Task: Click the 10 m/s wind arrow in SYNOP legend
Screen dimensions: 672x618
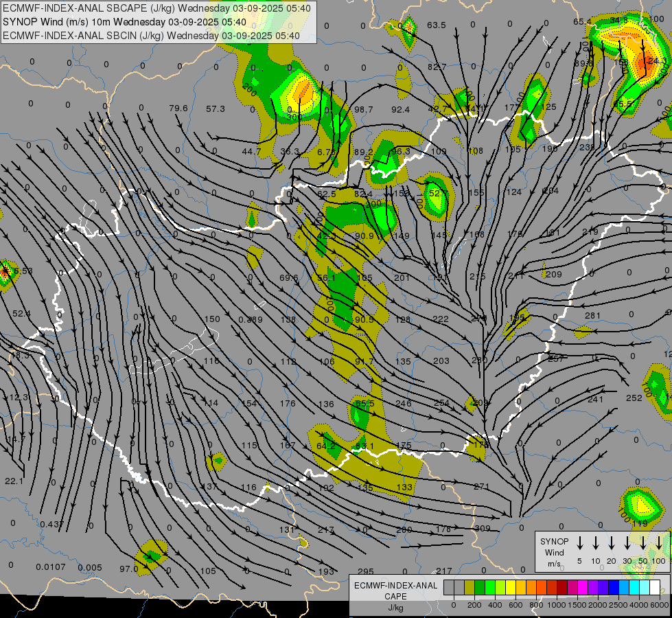Action: (596, 543)
